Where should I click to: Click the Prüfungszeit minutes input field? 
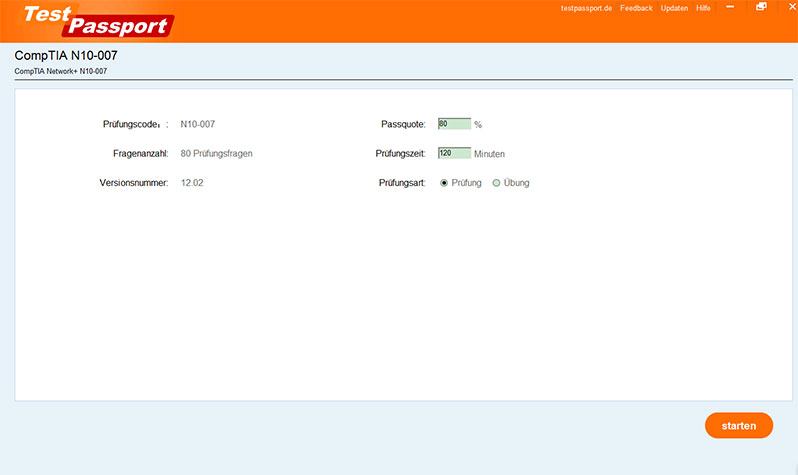coord(454,153)
